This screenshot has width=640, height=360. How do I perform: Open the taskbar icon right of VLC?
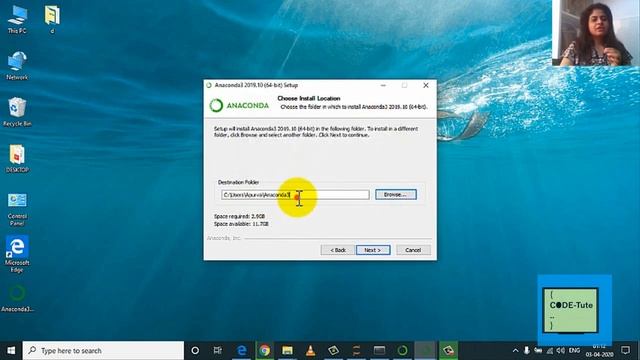[333, 350]
